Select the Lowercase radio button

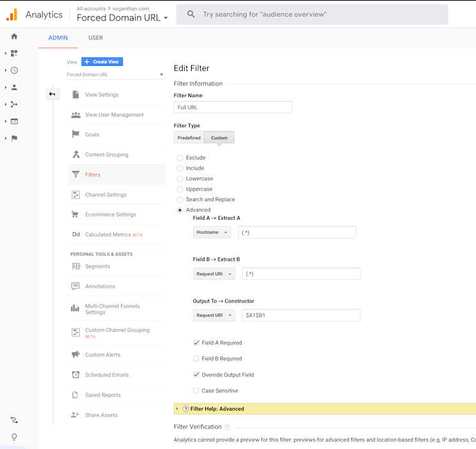coord(180,179)
